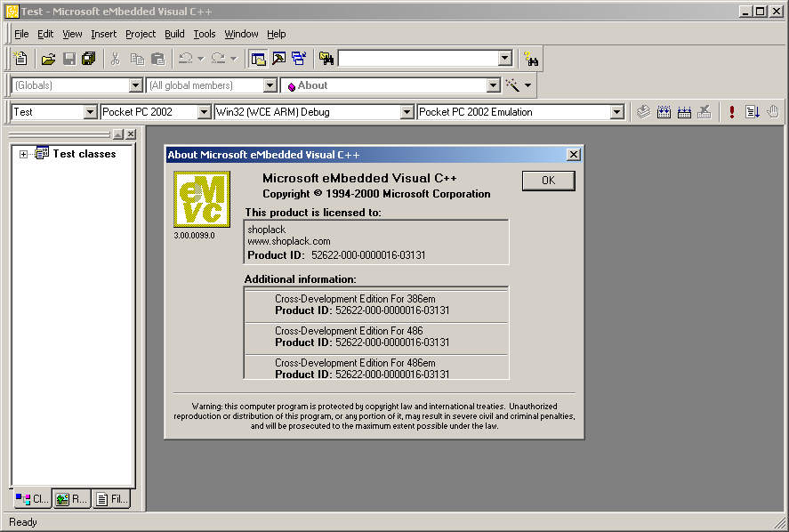Switch to the ResourceView tab

point(71,499)
